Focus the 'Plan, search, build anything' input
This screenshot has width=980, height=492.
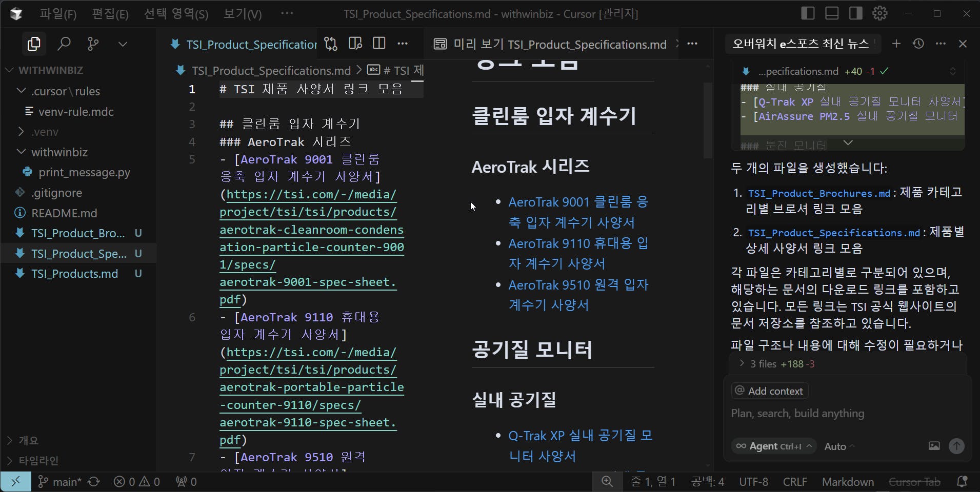[848, 414]
